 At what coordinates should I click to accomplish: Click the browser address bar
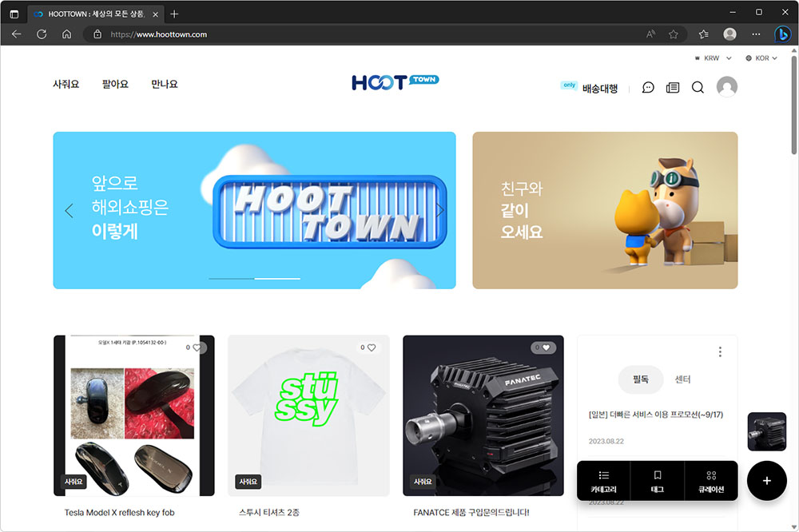[x=375, y=34]
